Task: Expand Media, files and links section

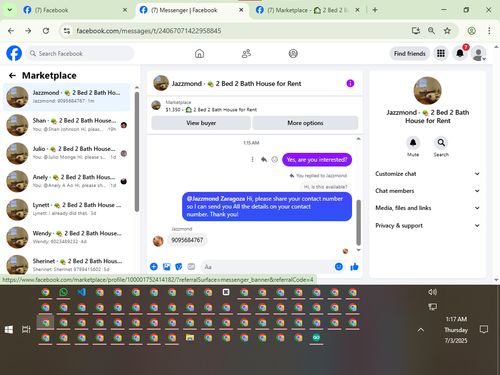Action: point(428,208)
